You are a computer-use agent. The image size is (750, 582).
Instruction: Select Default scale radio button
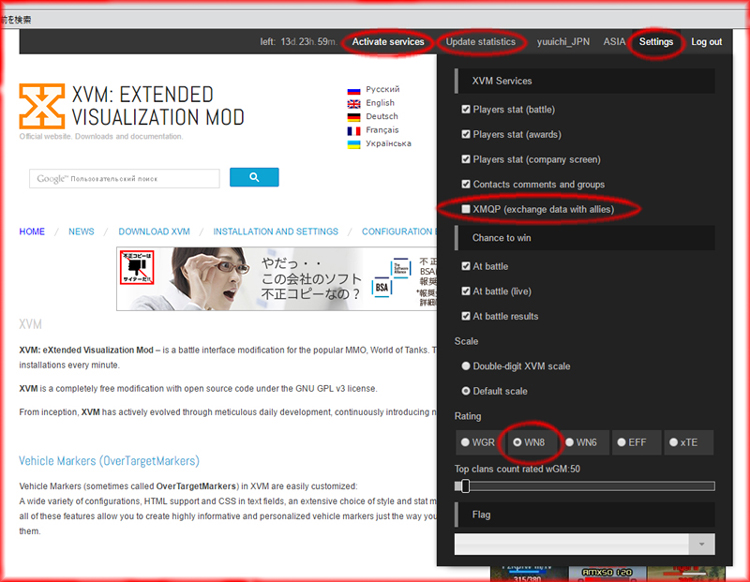pos(466,391)
